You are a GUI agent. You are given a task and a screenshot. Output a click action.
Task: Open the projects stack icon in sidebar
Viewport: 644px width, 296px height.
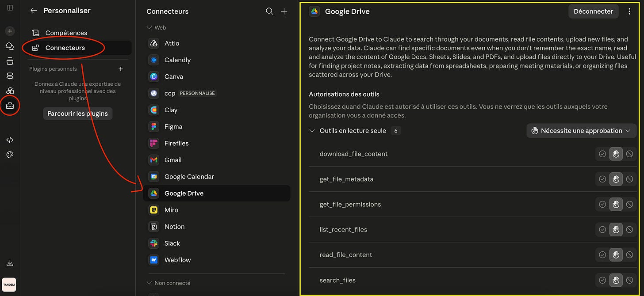pos(10,61)
